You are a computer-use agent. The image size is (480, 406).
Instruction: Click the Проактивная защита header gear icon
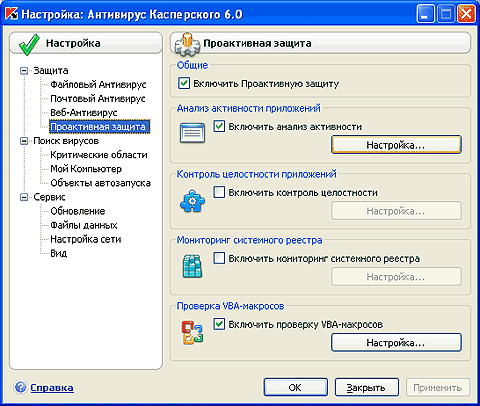tap(187, 44)
